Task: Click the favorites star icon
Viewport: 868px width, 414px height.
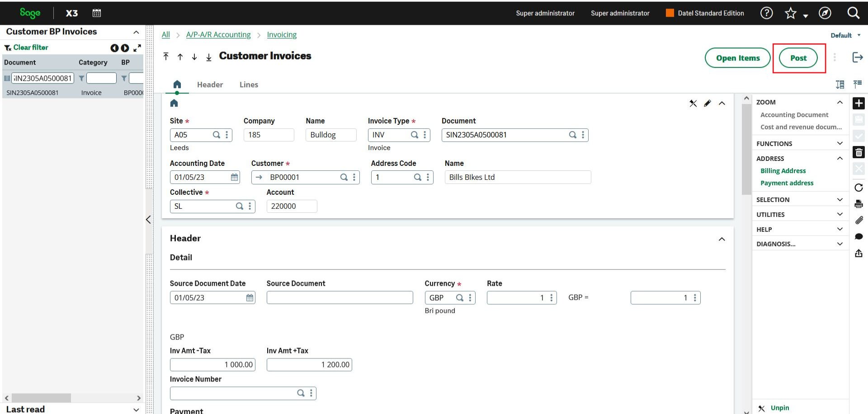Action: [x=790, y=13]
